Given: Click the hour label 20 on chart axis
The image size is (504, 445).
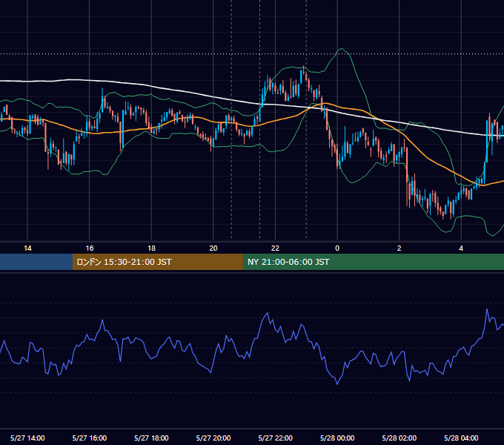Looking at the screenshot, I should click(213, 248).
